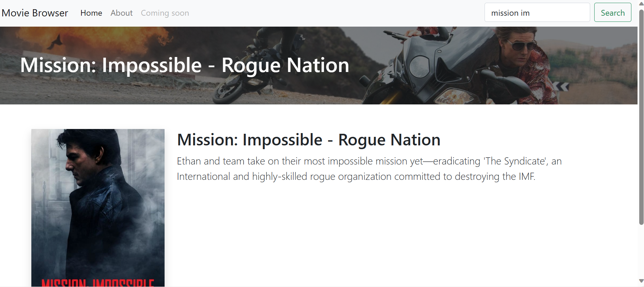Select the Rogue Nation heading beside the poster

point(309,140)
